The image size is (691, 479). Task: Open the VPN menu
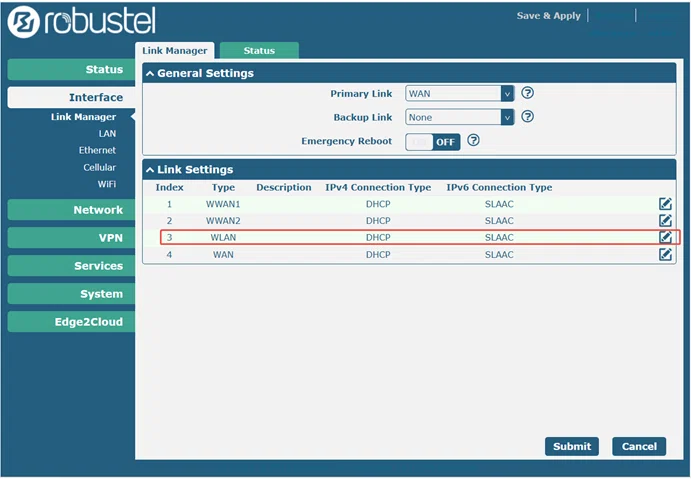pyautogui.click(x=72, y=238)
